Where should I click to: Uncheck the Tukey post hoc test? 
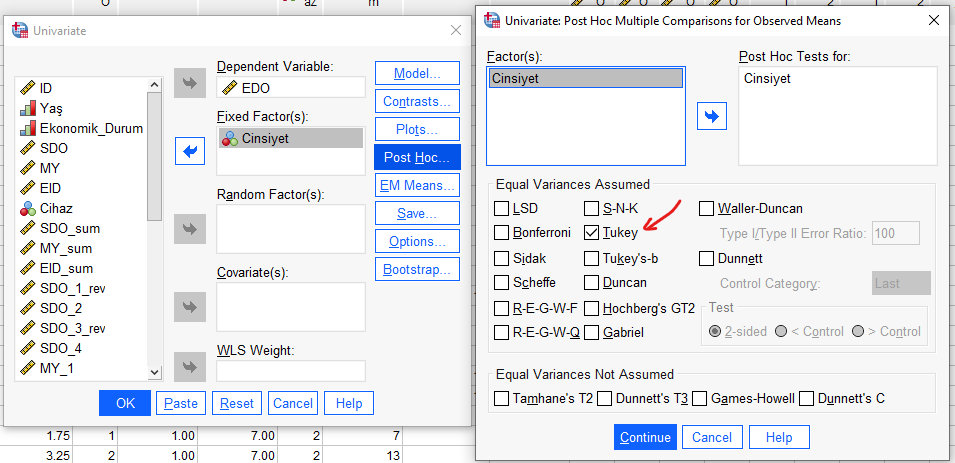(592, 233)
